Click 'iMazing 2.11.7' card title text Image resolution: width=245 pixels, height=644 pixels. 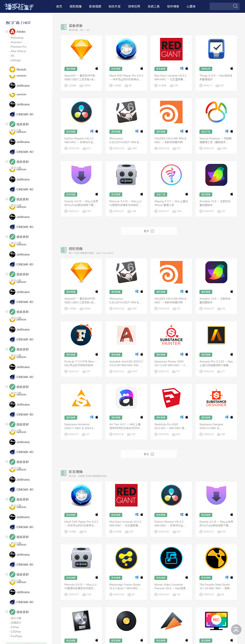pyautogui.click(x=171, y=203)
